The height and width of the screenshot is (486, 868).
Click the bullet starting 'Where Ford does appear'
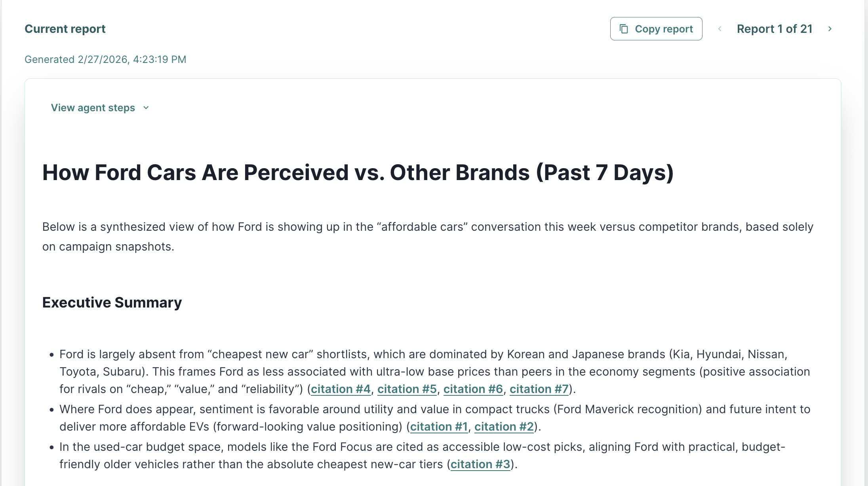[435, 418]
